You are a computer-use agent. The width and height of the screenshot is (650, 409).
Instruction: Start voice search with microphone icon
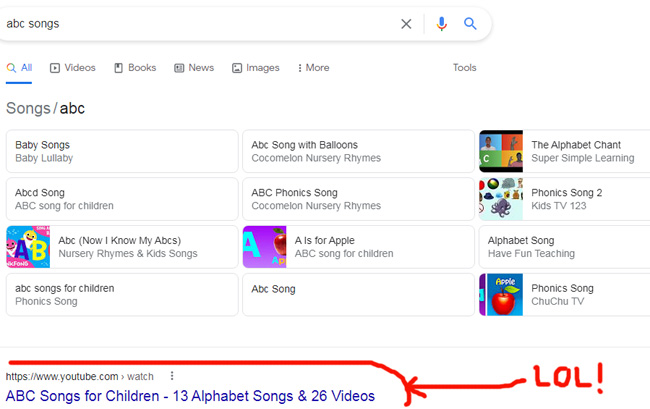click(x=441, y=24)
